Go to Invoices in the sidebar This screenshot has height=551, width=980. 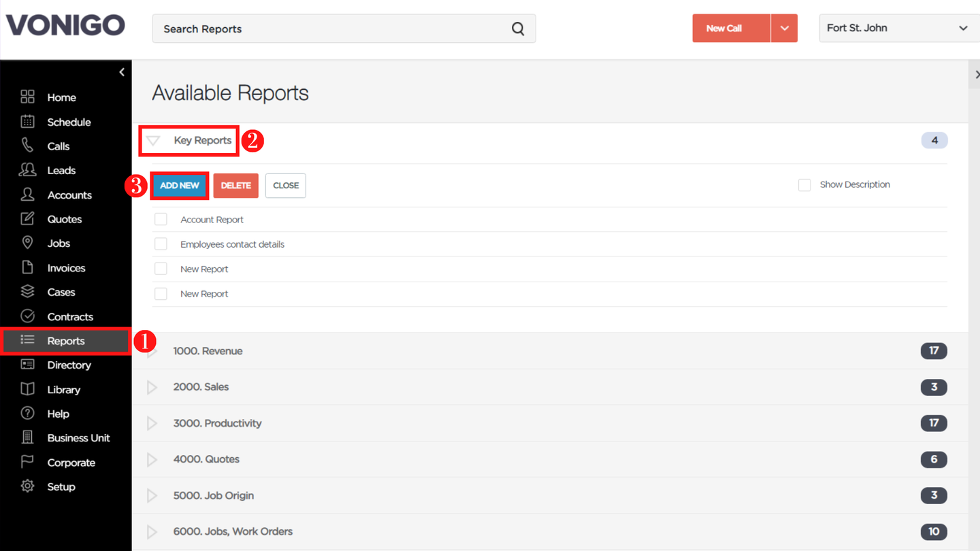(65, 268)
